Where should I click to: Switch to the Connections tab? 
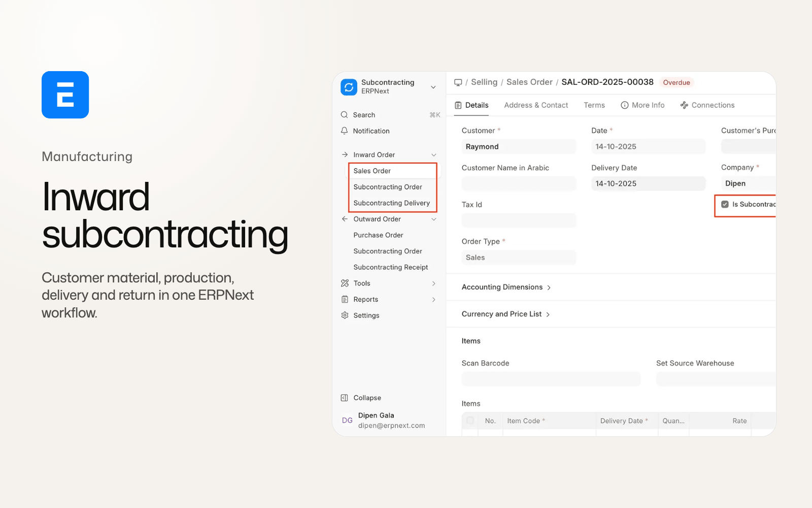[707, 105]
